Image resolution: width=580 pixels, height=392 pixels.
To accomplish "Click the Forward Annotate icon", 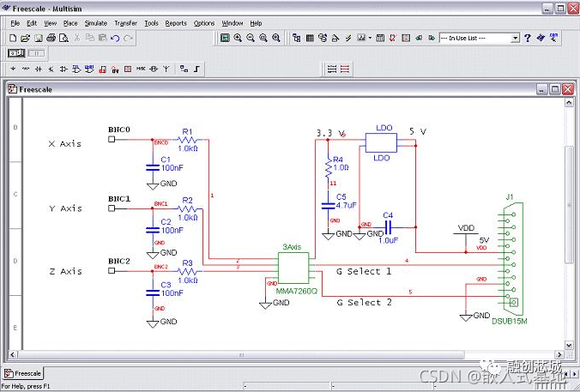I will click(432, 38).
